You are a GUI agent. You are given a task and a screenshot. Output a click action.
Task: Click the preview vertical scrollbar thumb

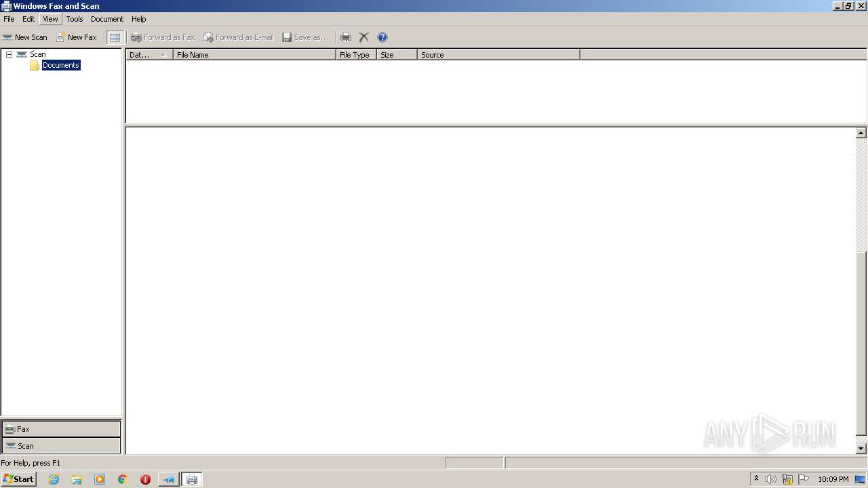(x=861, y=344)
